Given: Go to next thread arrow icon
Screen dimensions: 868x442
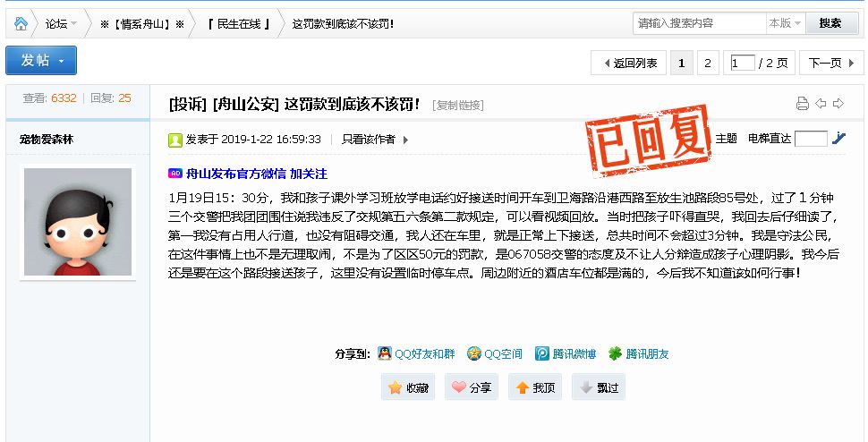Looking at the screenshot, I should tap(838, 104).
